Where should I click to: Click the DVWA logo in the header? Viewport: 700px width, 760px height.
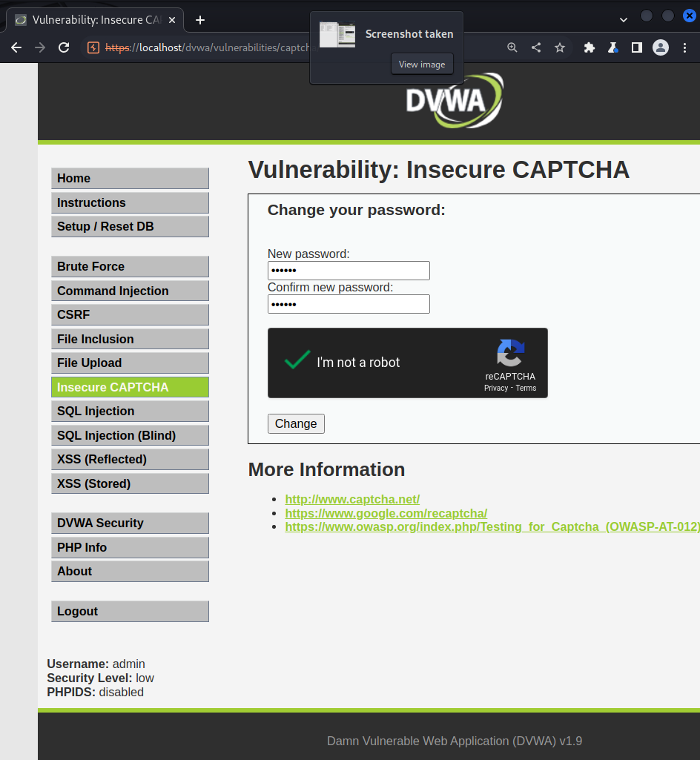455,101
